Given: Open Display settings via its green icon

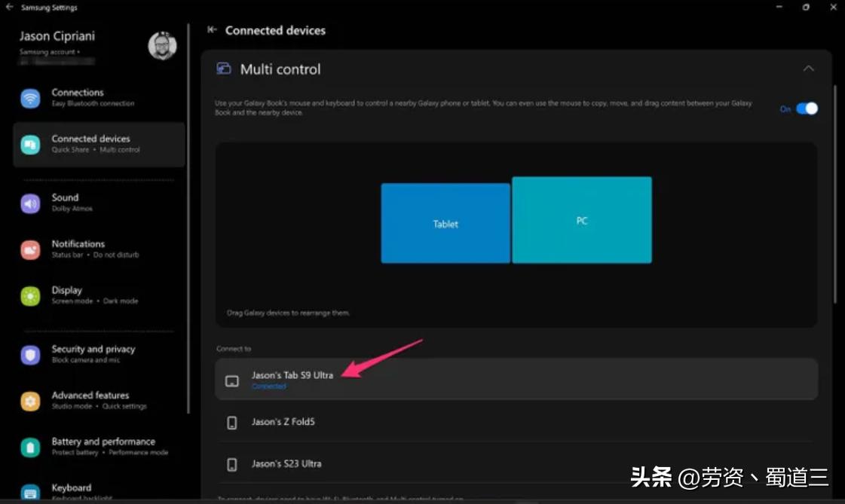Looking at the screenshot, I should tap(30, 295).
